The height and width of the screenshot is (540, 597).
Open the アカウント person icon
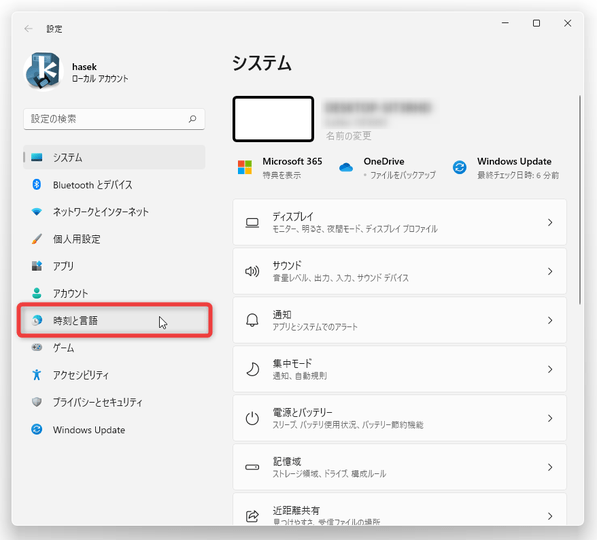point(37,293)
